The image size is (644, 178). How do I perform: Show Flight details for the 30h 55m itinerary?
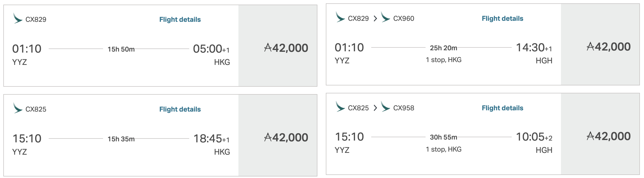point(502,108)
